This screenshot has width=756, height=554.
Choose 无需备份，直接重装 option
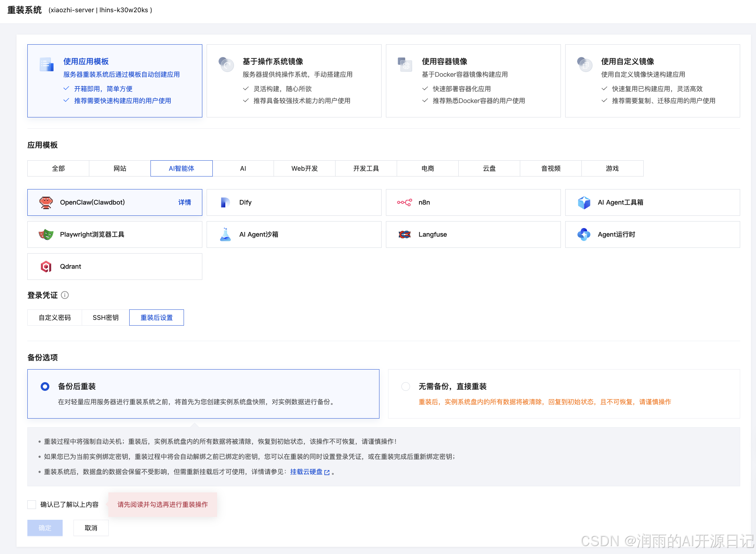406,386
